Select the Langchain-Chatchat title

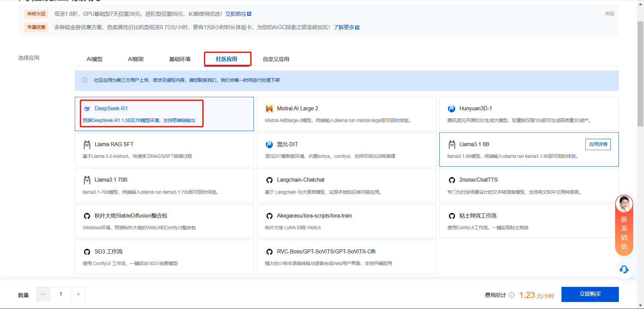pyautogui.click(x=301, y=180)
